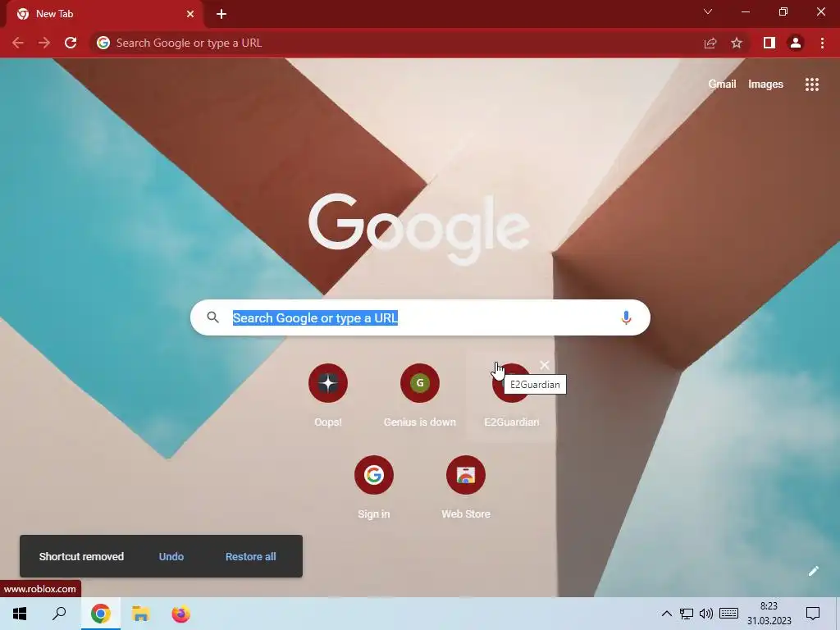Start voice search with microphone icon

[x=626, y=317]
